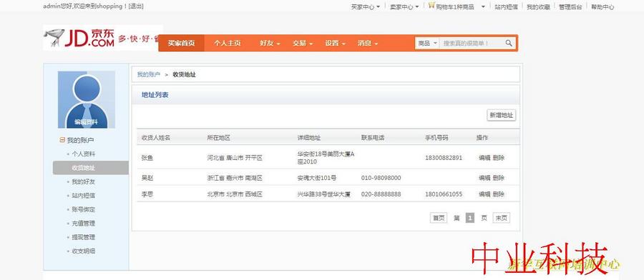The width and height of the screenshot is (644, 280).
Task: Expand the 好友 navigation menu
Action: tap(270, 43)
